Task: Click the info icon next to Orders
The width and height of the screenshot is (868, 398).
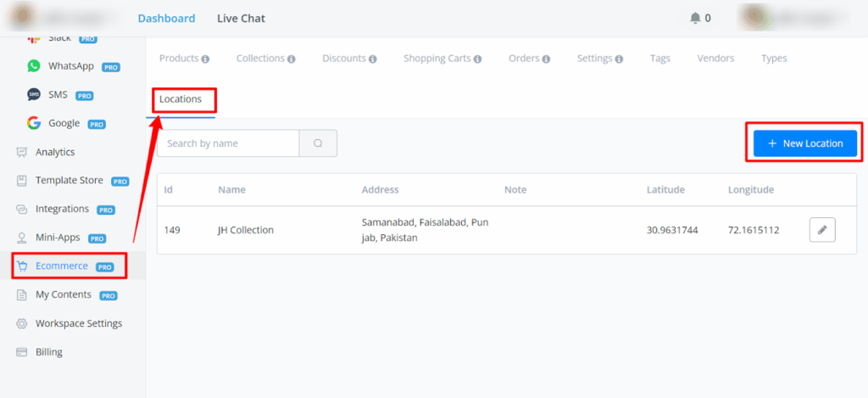Action: point(546,59)
